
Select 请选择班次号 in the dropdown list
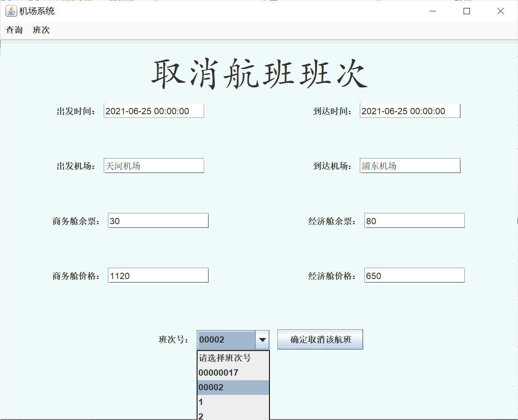point(233,358)
